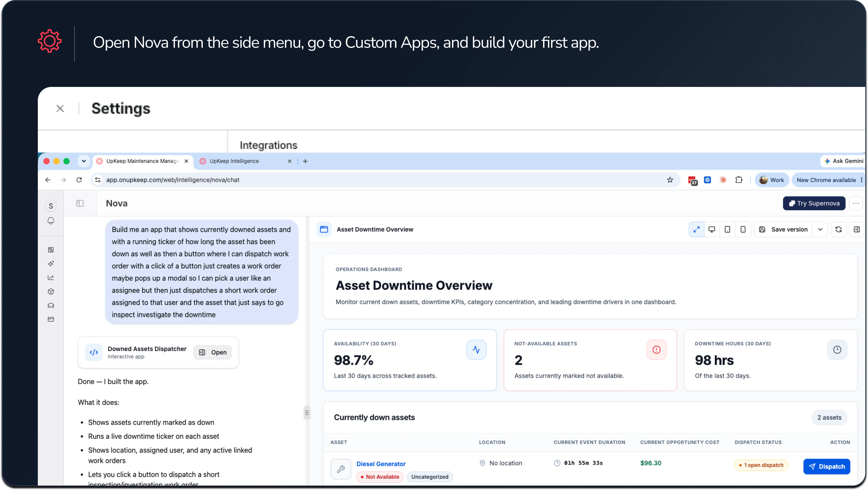The height and width of the screenshot is (490, 868).
Task: Bookmark this page with the star
Action: (x=670, y=180)
